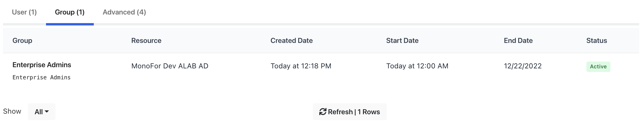Image resolution: width=644 pixels, height=132 pixels.
Task: Click the monospace Enterprise Admins subtitle
Action: (42, 78)
